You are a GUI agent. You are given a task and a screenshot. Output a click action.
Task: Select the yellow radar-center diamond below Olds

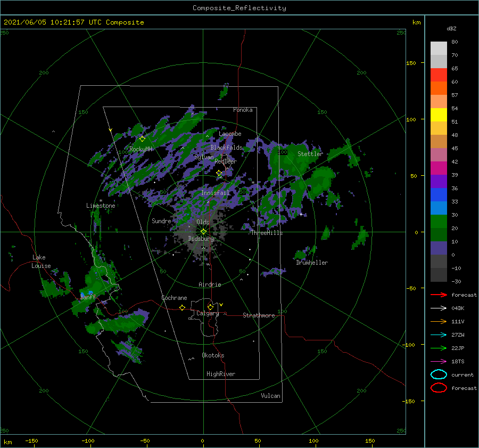203,232
